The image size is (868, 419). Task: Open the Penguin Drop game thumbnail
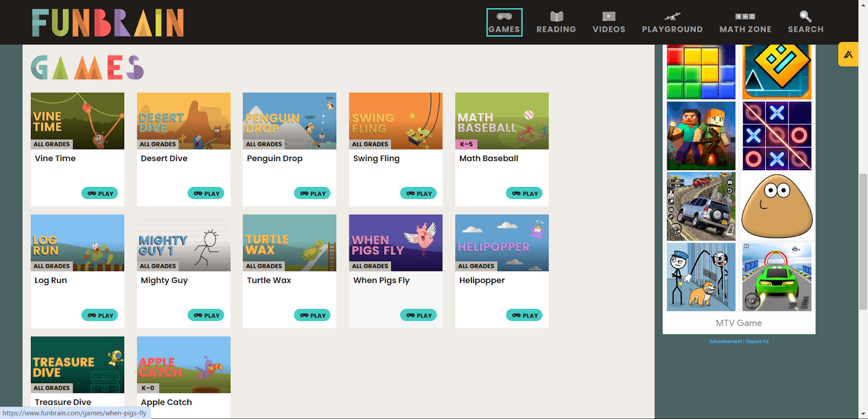point(289,120)
